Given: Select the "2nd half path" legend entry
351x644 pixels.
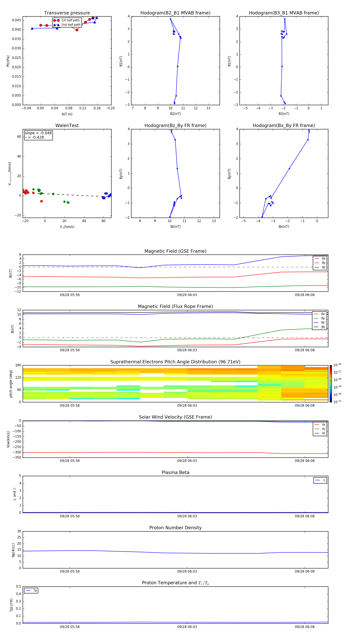Looking at the screenshot, I should pos(67,25).
